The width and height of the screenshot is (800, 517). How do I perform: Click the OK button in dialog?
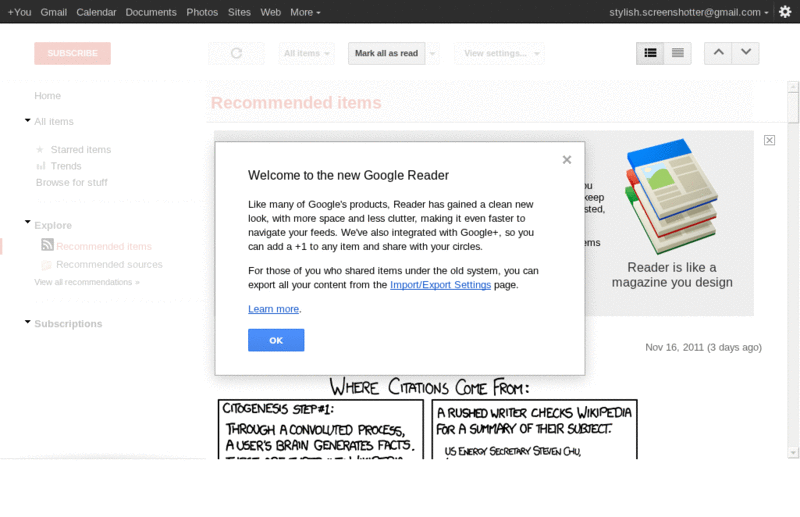[276, 340]
